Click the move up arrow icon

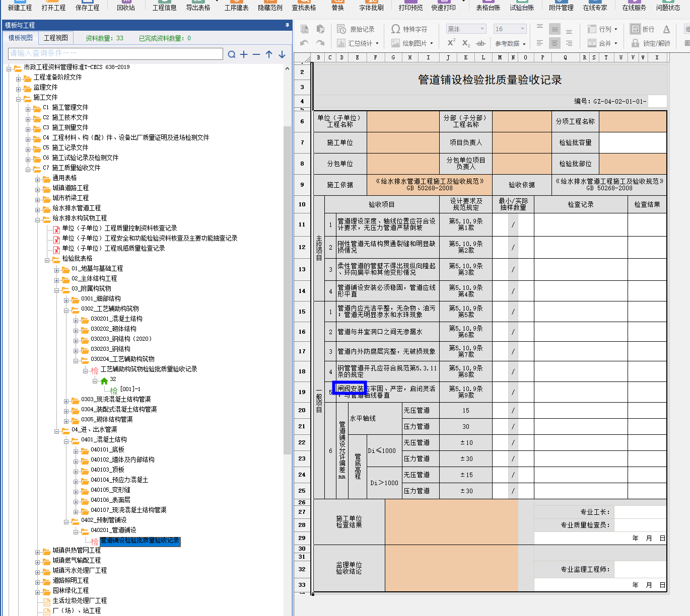(x=269, y=54)
